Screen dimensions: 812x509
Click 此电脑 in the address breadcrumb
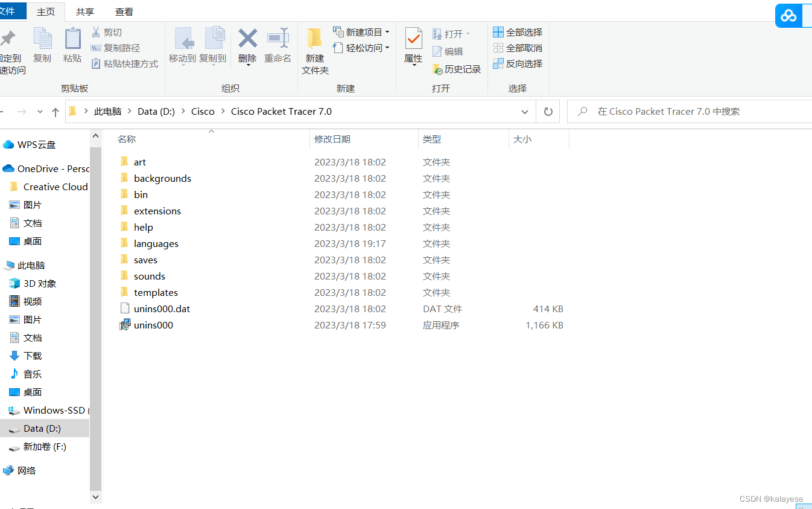pos(107,112)
